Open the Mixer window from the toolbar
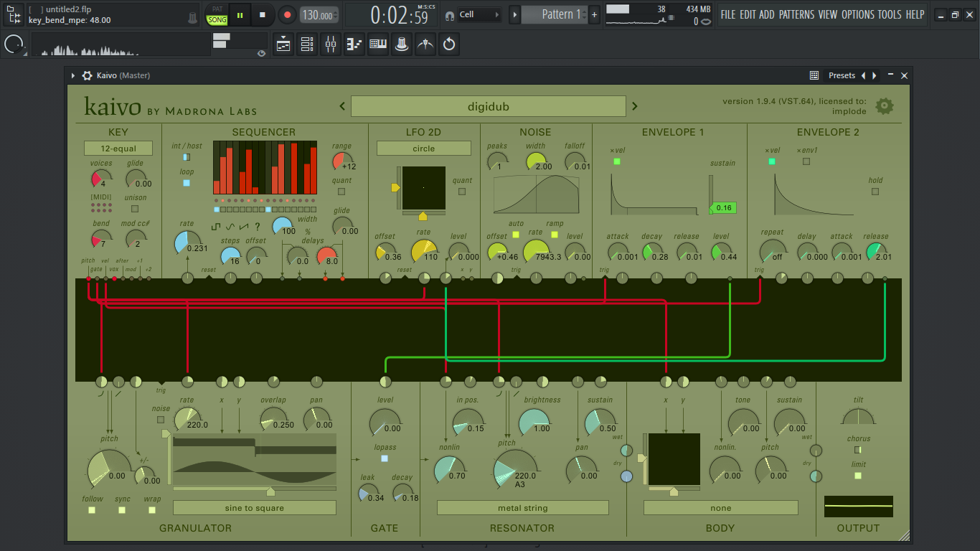980x551 pixels. point(330,44)
